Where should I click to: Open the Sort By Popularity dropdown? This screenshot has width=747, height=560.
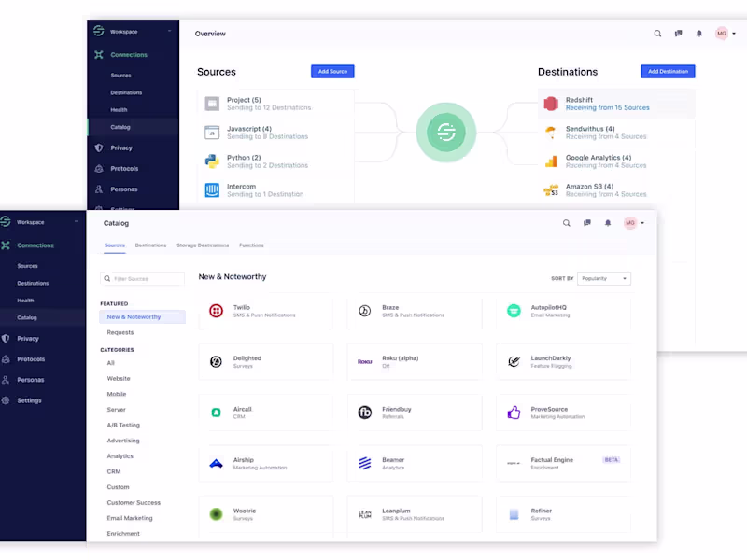tap(604, 278)
